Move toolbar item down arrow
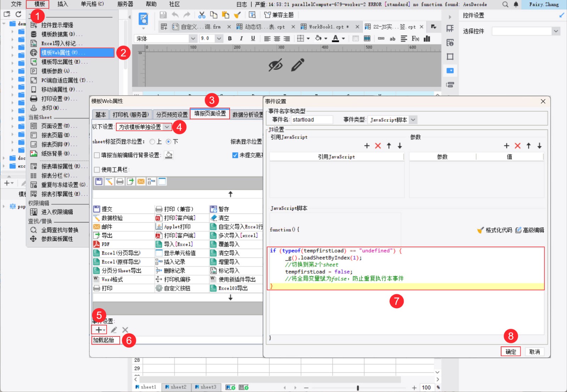The width and height of the screenshot is (567, 392). 230,297
